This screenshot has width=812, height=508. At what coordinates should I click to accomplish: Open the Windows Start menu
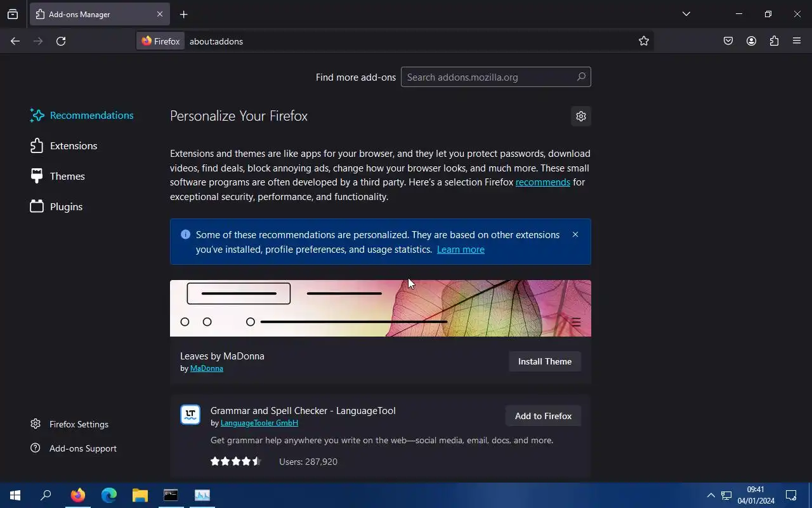click(x=15, y=495)
